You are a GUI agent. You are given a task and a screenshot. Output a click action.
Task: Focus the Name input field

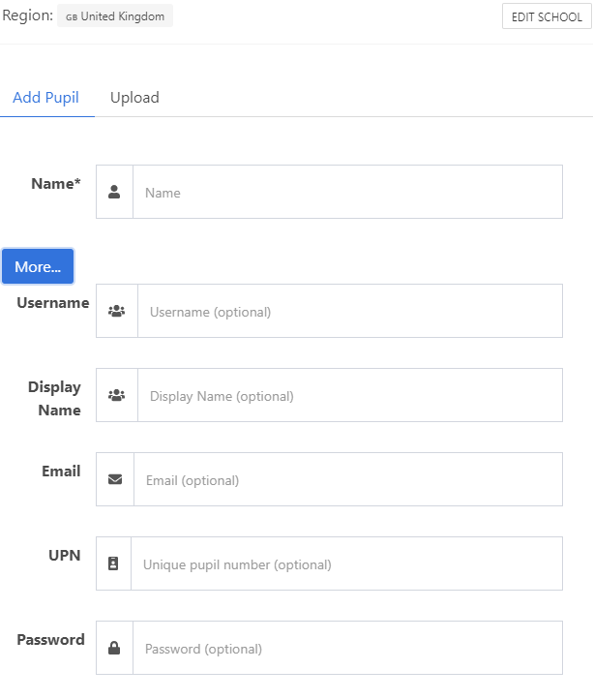click(x=347, y=192)
